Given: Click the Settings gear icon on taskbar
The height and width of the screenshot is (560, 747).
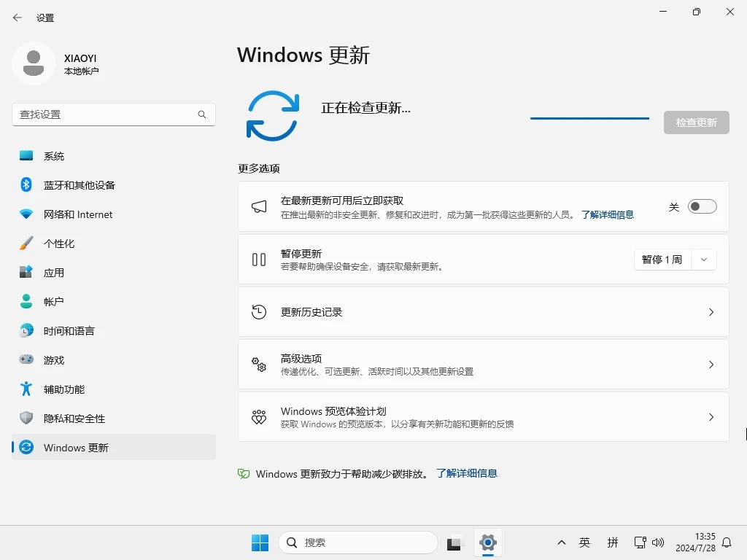Looking at the screenshot, I should (488, 542).
